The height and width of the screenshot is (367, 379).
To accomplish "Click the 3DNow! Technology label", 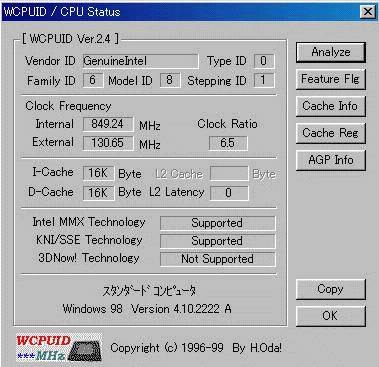I will [89, 258].
